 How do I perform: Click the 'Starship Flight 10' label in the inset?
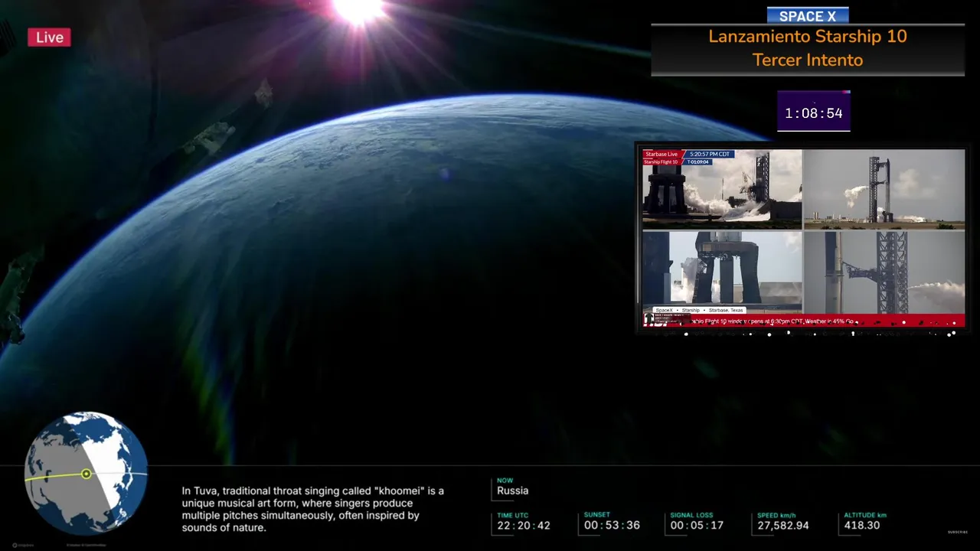[x=661, y=162]
